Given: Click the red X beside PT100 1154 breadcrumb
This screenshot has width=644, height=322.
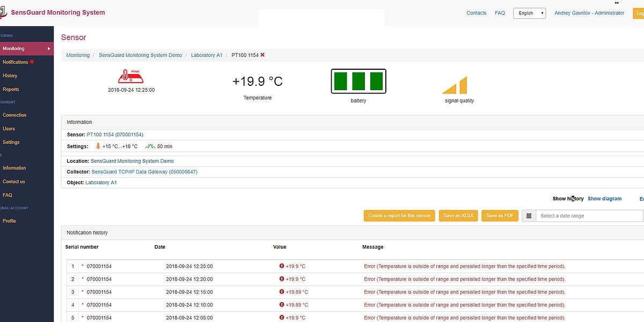Looking at the screenshot, I should click(262, 55).
